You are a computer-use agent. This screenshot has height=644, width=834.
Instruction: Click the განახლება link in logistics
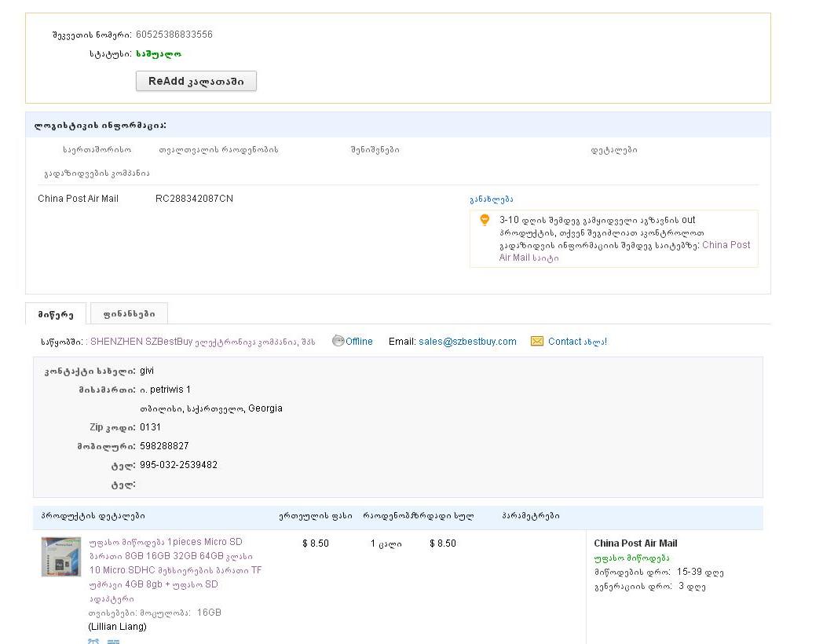[491, 199]
